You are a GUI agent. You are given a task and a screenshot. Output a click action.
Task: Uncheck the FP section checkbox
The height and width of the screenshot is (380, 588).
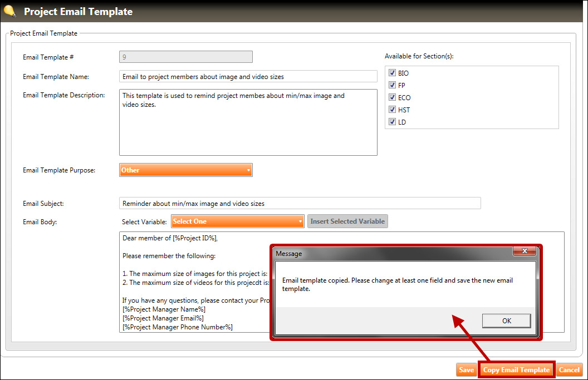[x=393, y=85]
